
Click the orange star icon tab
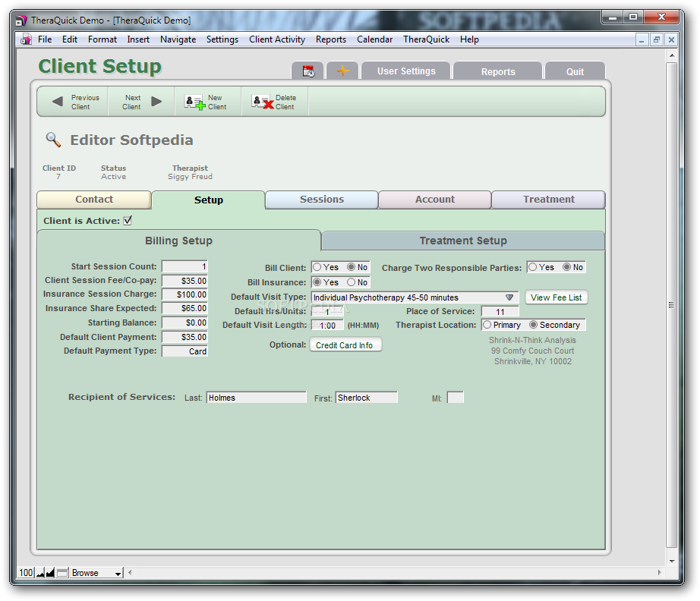(x=342, y=71)
